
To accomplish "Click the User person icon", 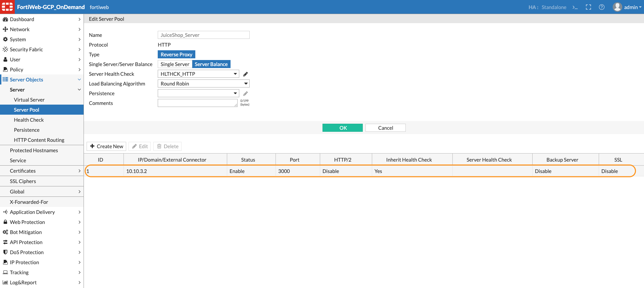I will coord(5,60).
